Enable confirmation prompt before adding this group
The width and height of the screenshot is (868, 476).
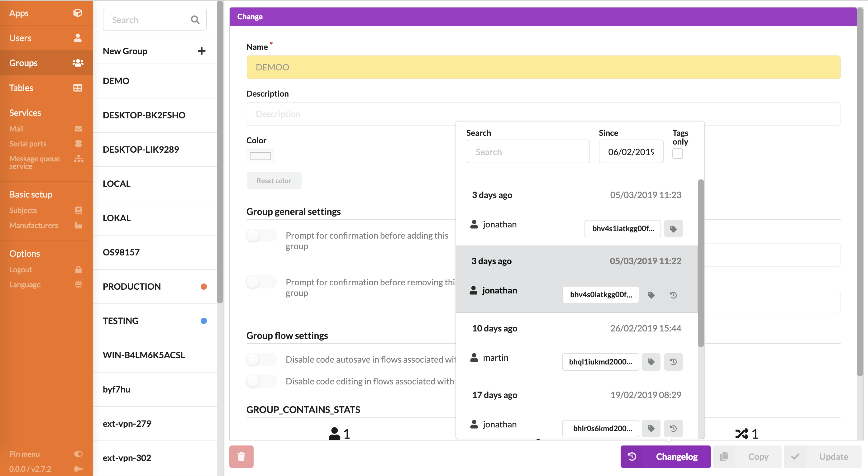261,235
